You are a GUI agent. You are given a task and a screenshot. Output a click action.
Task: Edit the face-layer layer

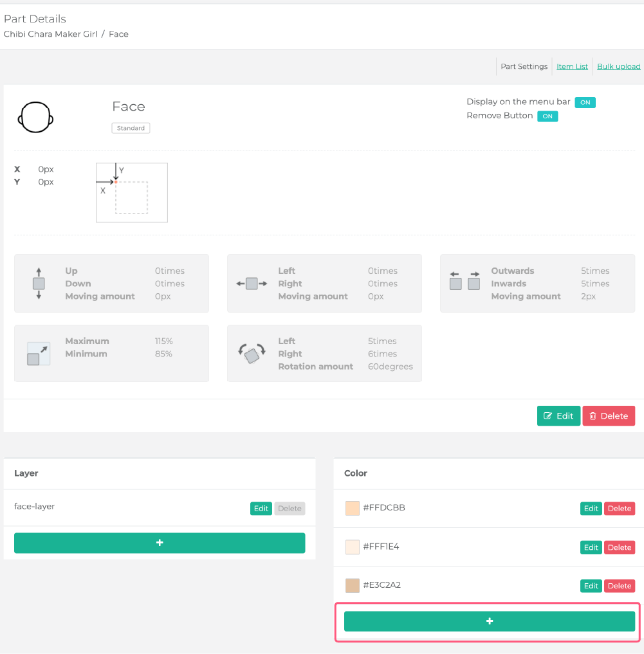261,509
